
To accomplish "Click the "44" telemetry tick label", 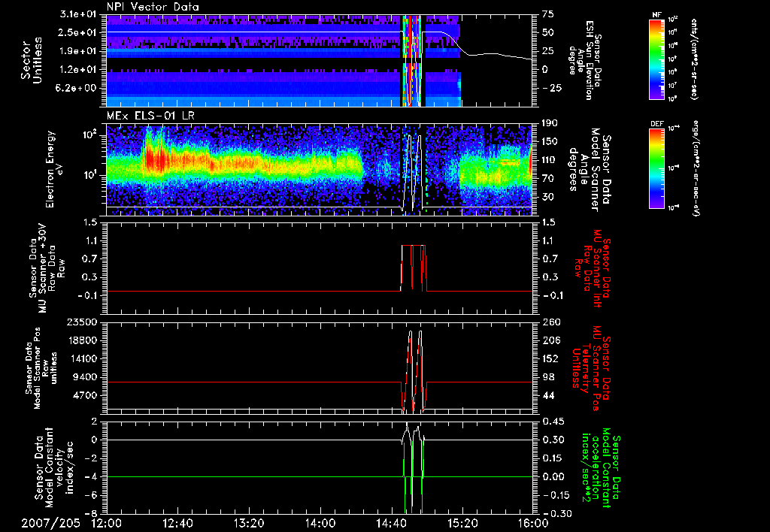I will tap(547, 395).
